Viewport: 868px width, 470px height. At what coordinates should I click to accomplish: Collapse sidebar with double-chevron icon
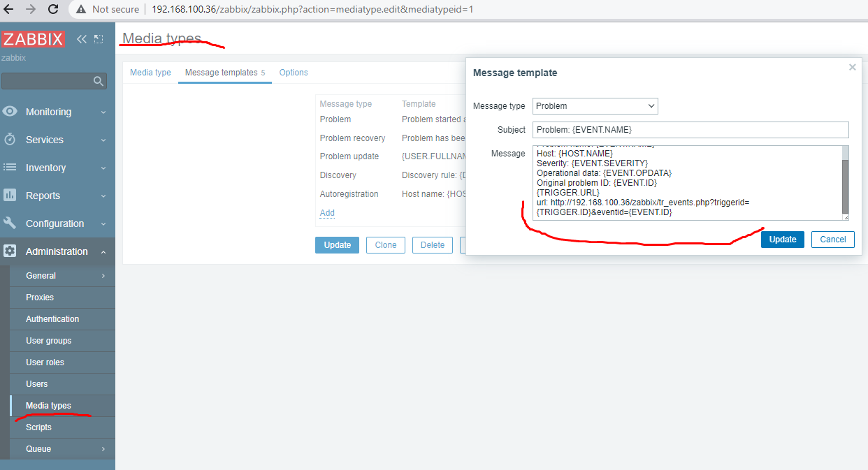[x=82, y=39]
